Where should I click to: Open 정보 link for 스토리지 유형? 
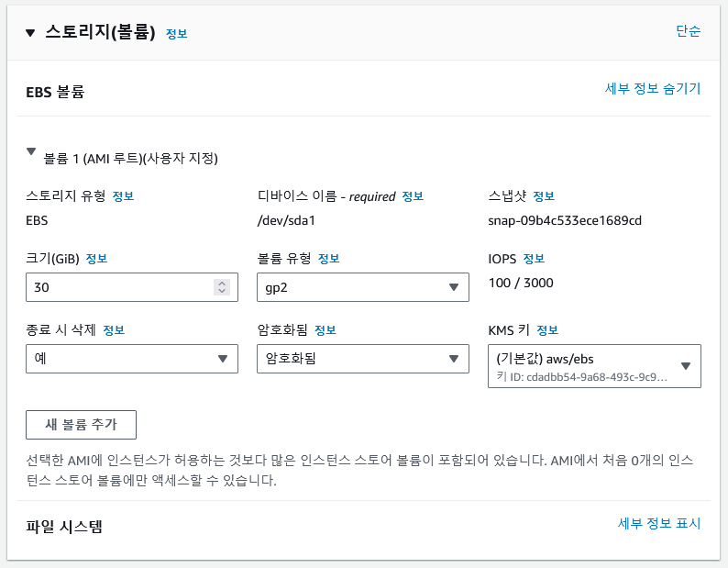123,196
